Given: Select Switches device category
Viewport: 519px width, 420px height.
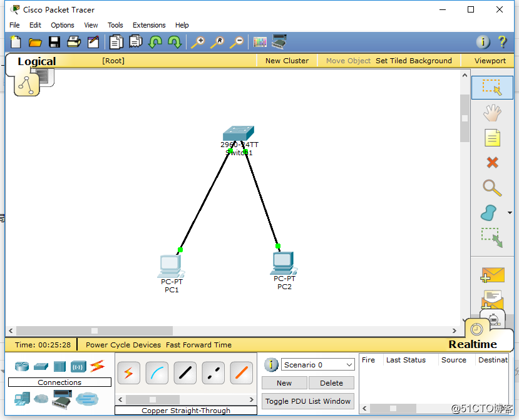Looking at the screenshot, I should click(x=41, y=366).
